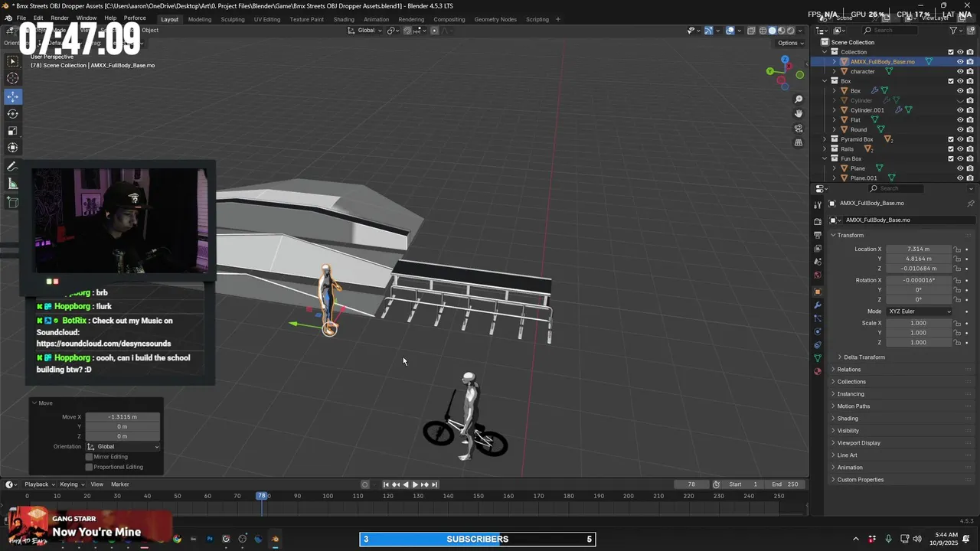Image resolution: width=980 pixels, height=551 pixels.
Task: Lock the Location X value
Action: point(957,249)
